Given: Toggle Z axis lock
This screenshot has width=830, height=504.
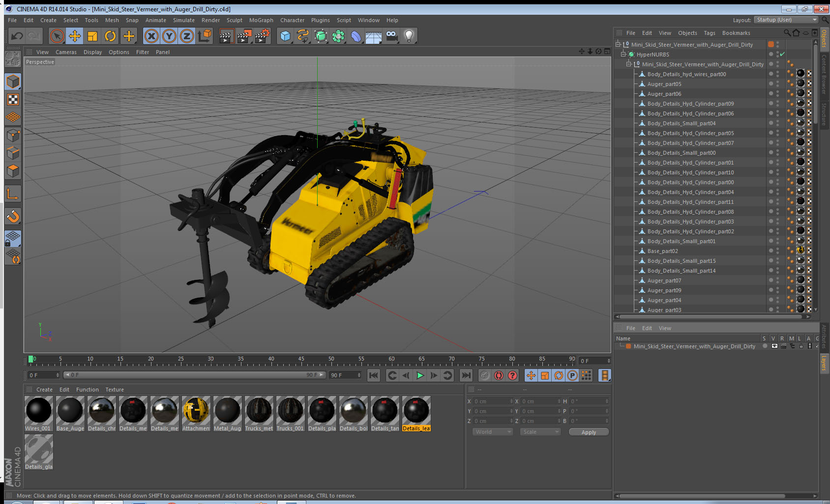Looking at the screenshot, I should pyautogui.click(x=187, y=36).
